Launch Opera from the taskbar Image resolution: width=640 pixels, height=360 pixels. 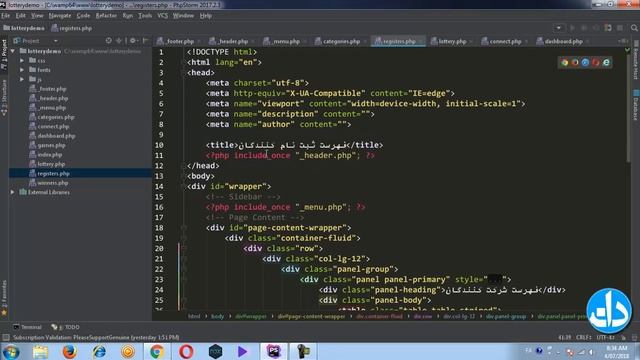pyautogui.click(x=186, y=351)
